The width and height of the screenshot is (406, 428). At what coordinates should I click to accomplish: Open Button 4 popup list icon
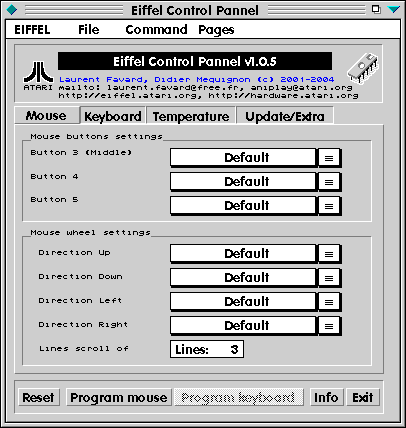click(329, 182)
